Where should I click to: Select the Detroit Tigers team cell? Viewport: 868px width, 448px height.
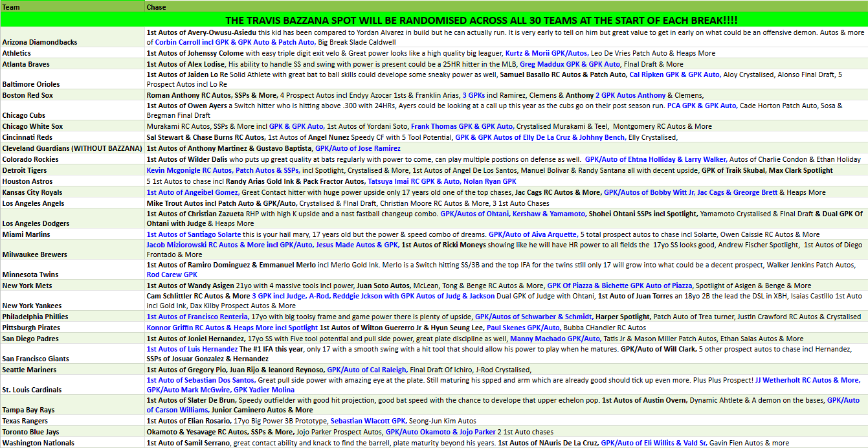[72, 170]
